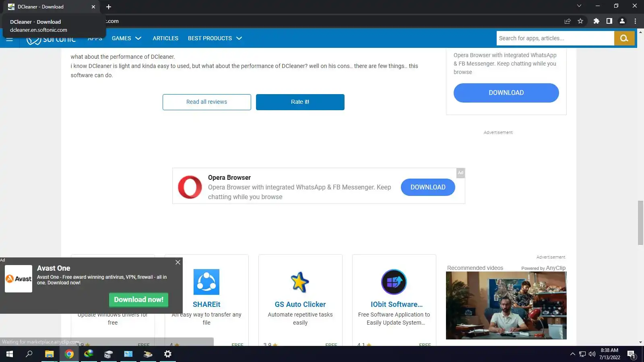The image size is (644, 362).
Task: Select the text Automate repetitive tasks easily
Action: click(300, 319)
